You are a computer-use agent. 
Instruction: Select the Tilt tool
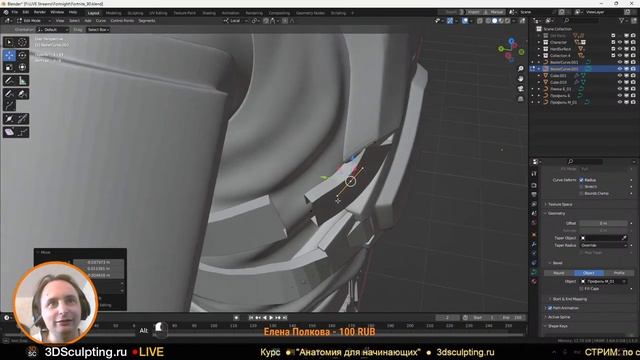(22, 119)
